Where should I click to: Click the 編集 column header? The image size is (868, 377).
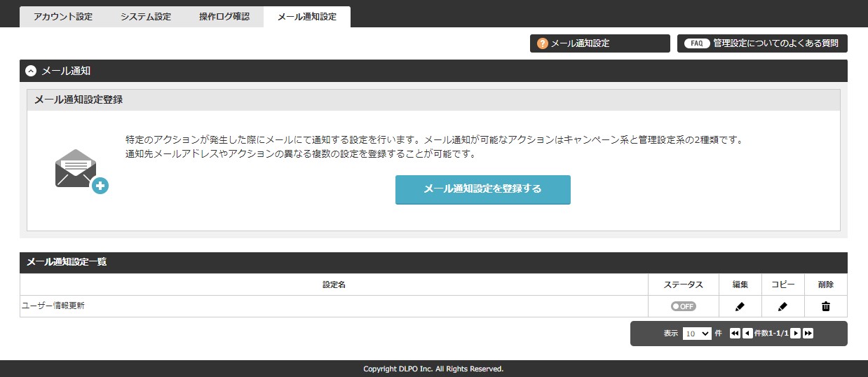740,285
